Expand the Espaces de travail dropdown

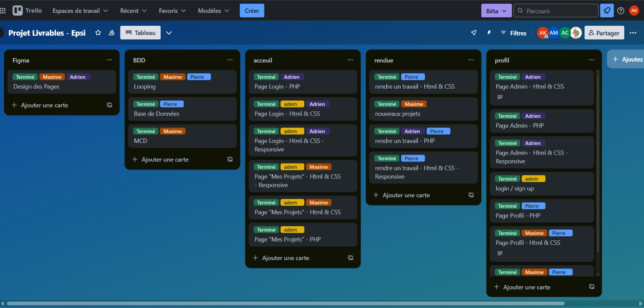tap(80, 10)
